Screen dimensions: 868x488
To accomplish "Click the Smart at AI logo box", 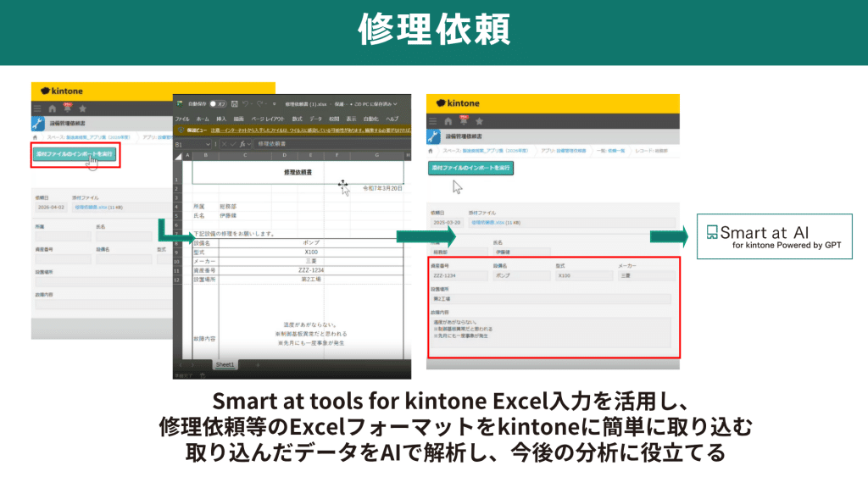I will click(775, 236).
